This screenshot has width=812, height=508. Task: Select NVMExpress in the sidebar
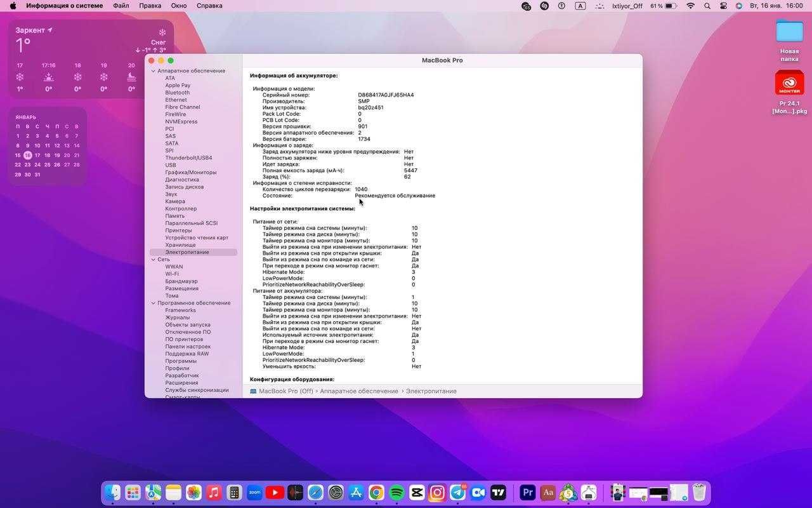tap(181, 122)
